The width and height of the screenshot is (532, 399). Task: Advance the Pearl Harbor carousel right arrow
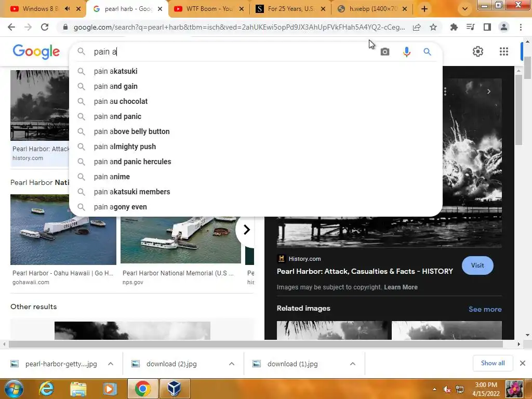246,230
